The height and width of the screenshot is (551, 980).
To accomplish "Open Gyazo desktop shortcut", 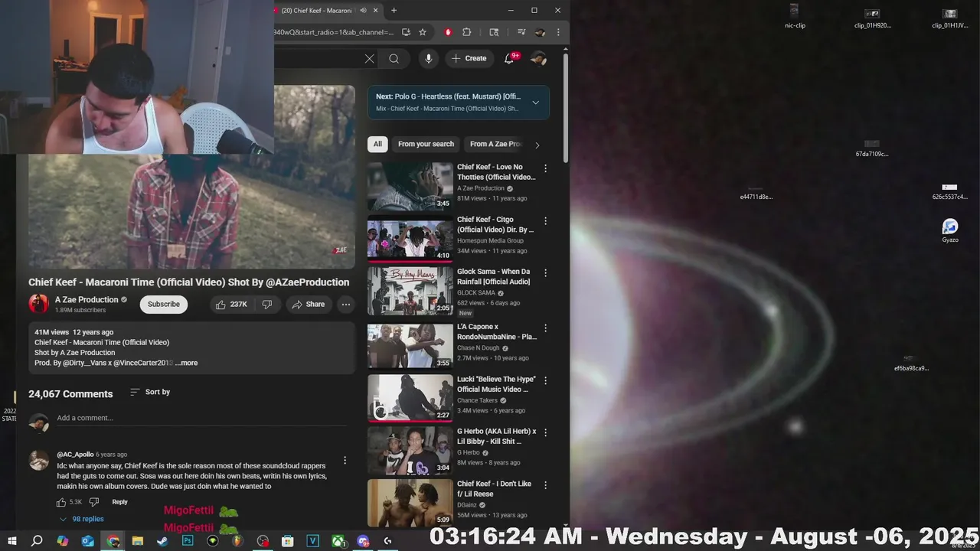I will click(950, 230).
